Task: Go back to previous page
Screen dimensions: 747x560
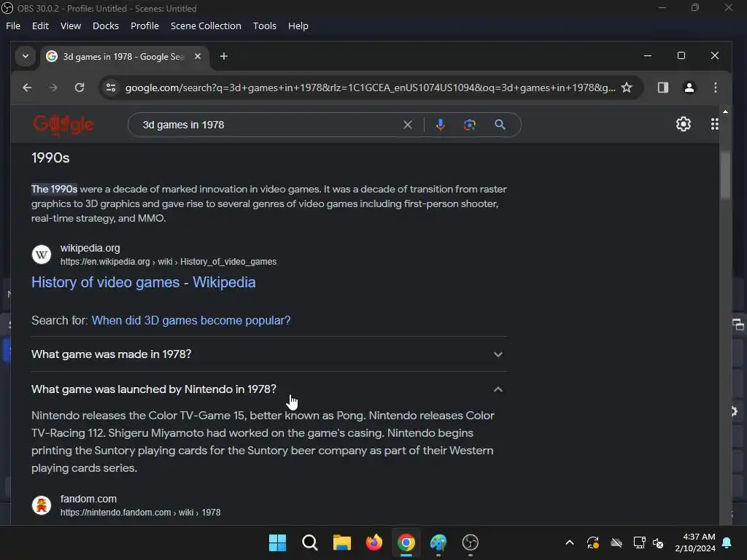Action: (27, 87)
